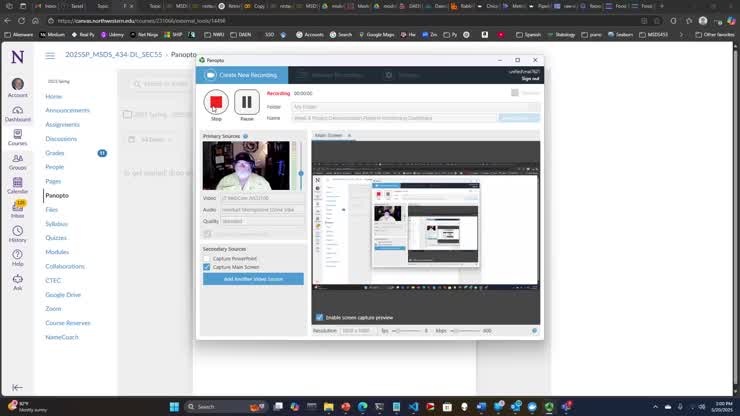Open the weather widget on taskbar
This screenshot has width=740, height=416.
point(27,407)
